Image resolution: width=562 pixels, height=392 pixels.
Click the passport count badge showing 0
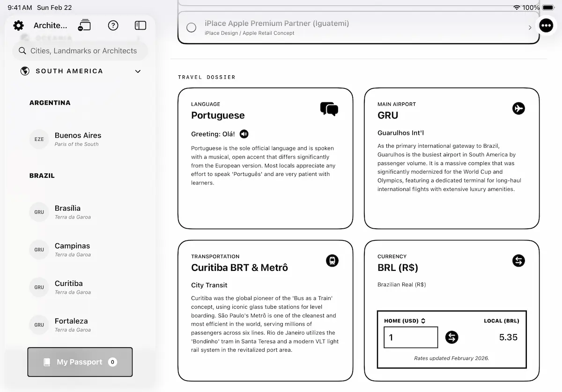tap(112, 362)
